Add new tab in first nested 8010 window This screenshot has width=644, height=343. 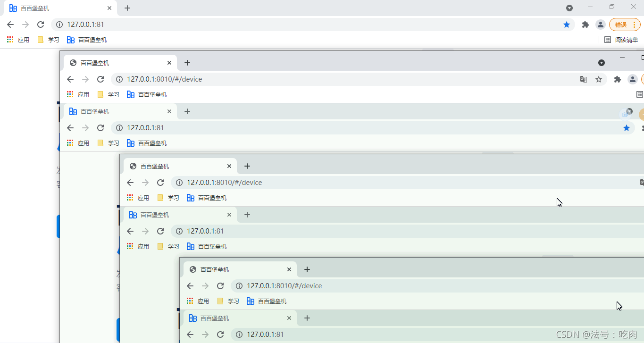(187, 63)
